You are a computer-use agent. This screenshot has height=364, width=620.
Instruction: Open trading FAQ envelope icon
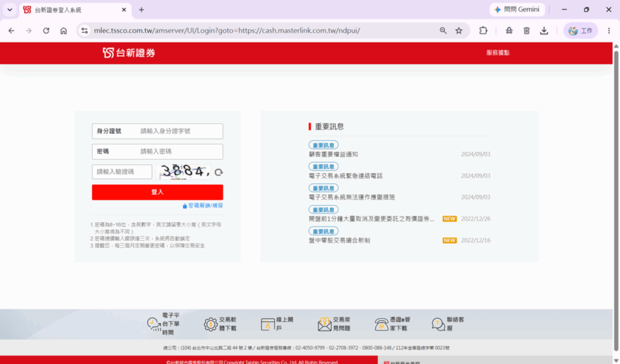[325, 324]
